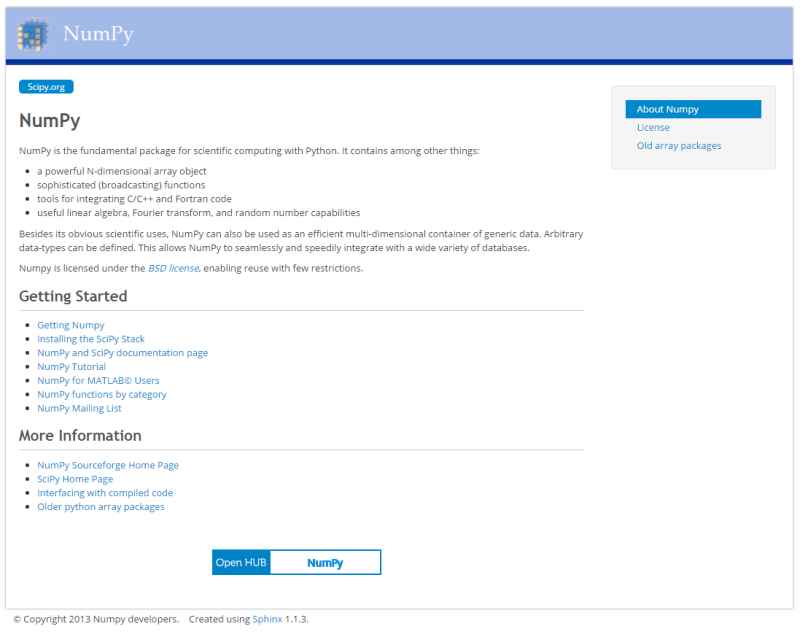Viewport: 800px width, 637px height.
Task: Open Old array packages sidebar link
Action: (679, 146)
